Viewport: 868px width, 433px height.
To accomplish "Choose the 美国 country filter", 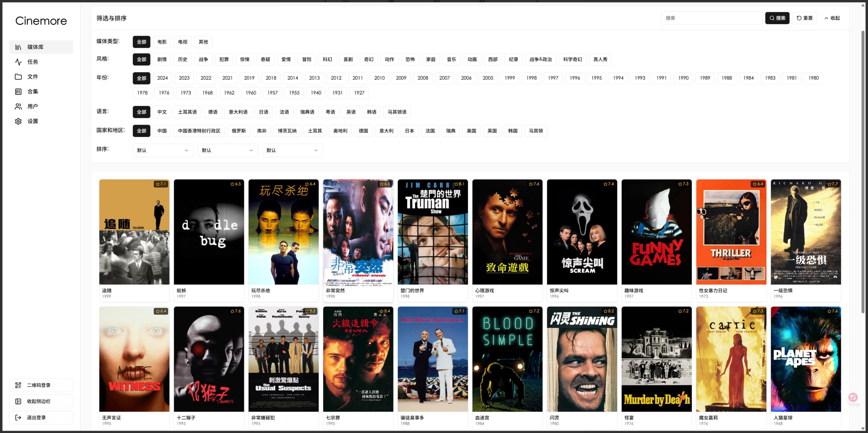I will tap(471, 131).
